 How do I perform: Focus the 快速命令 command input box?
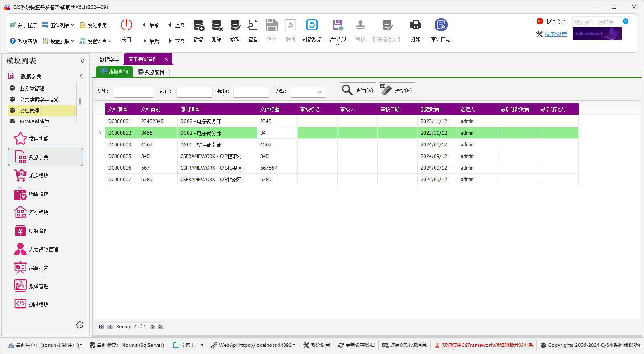pos(597,22)
